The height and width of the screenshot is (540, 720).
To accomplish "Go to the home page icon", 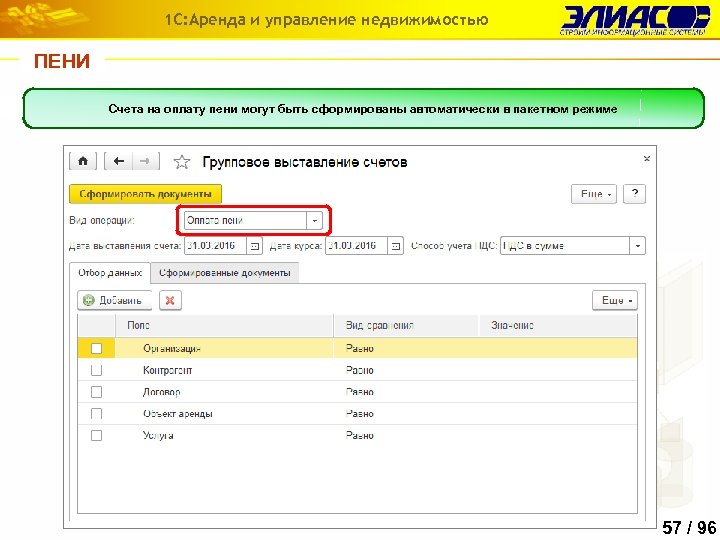I will 83,161.
